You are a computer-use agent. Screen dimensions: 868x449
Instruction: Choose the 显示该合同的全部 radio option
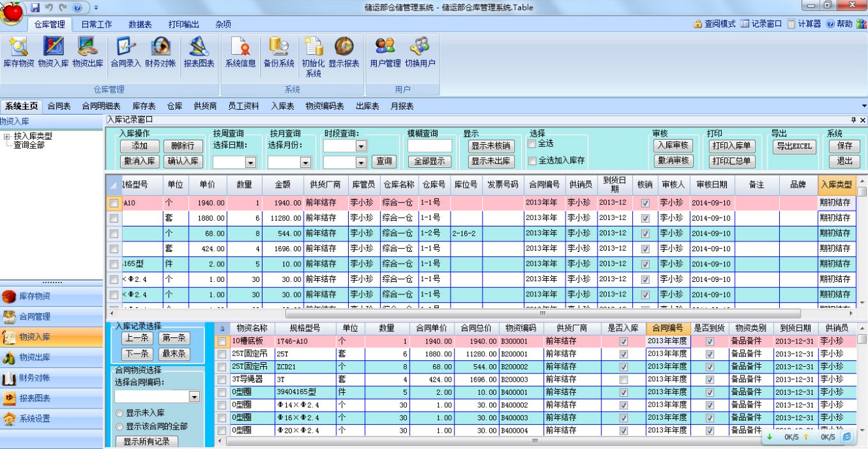(x=120, y=426)
